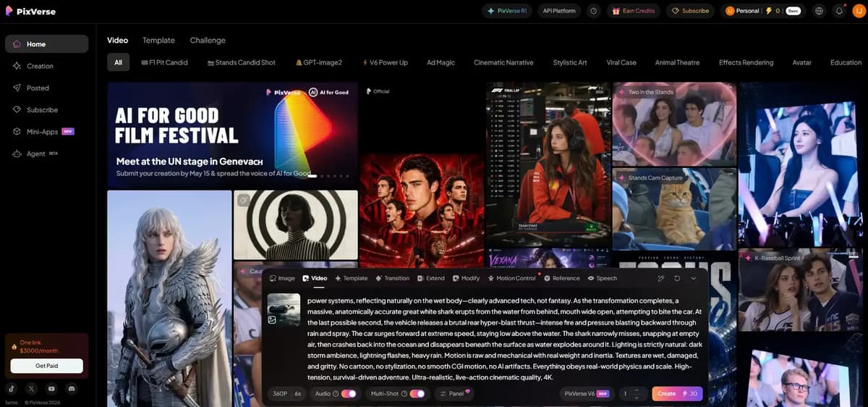Screen dimensions: 868x407
Task: Open the AI For Good Film Festival banner
Action: (x=232, y=134)
